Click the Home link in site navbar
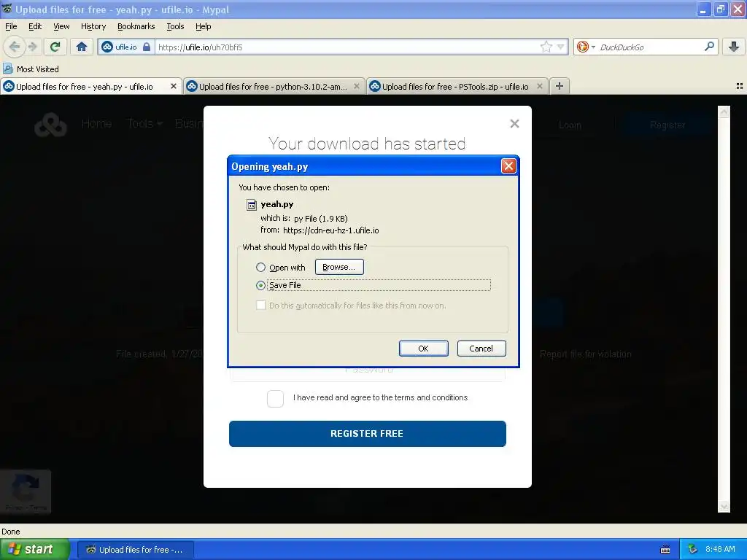Image resolution: width=747 pixels, height=560 pixels. tap(96, 124)
